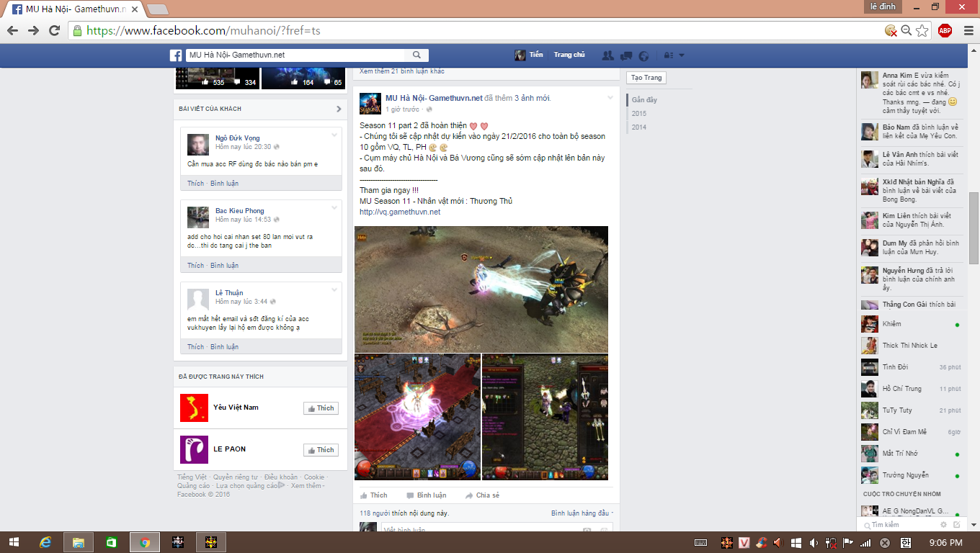The image size is (980, 553).
Task: Click Xem thêm 21 bình luận khác
Action: pos(402,71)
